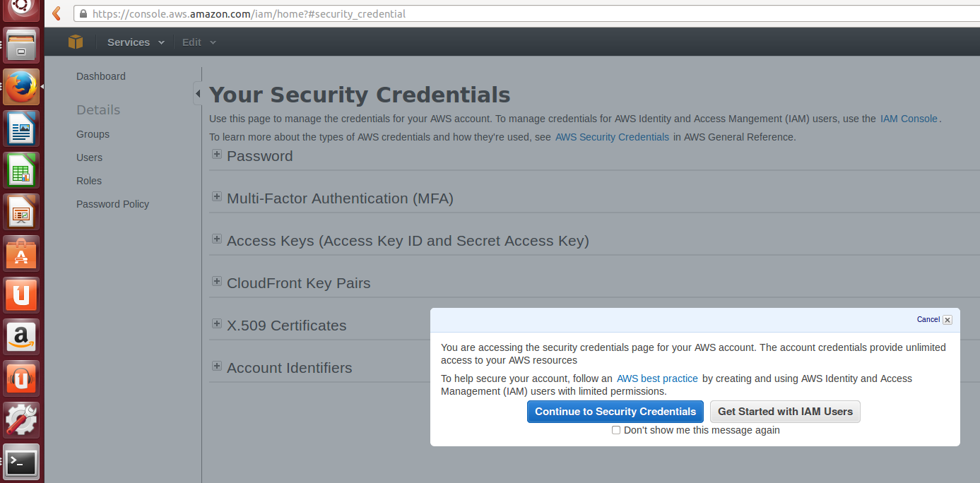Open Firefox from the Ubuntu launcher
This screenshot has width=980, height=483.
[x=21, y=87]
